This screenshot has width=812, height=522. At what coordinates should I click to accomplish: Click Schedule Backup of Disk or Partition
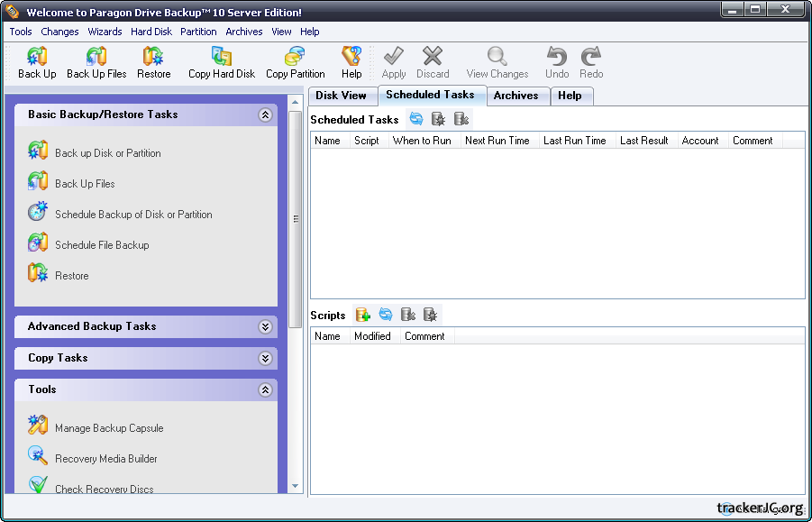[x=133, y=215]
